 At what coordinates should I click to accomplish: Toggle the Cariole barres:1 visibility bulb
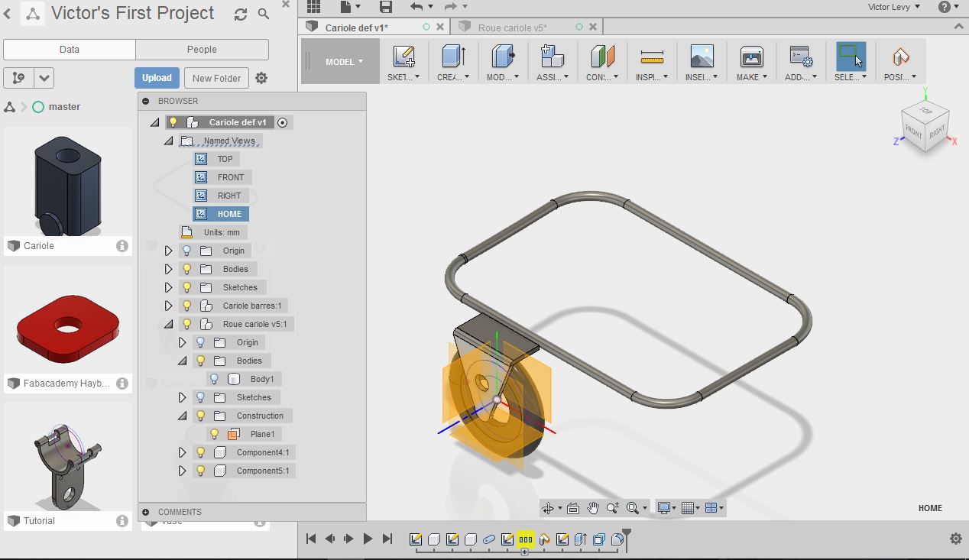[x=187, y=306]
